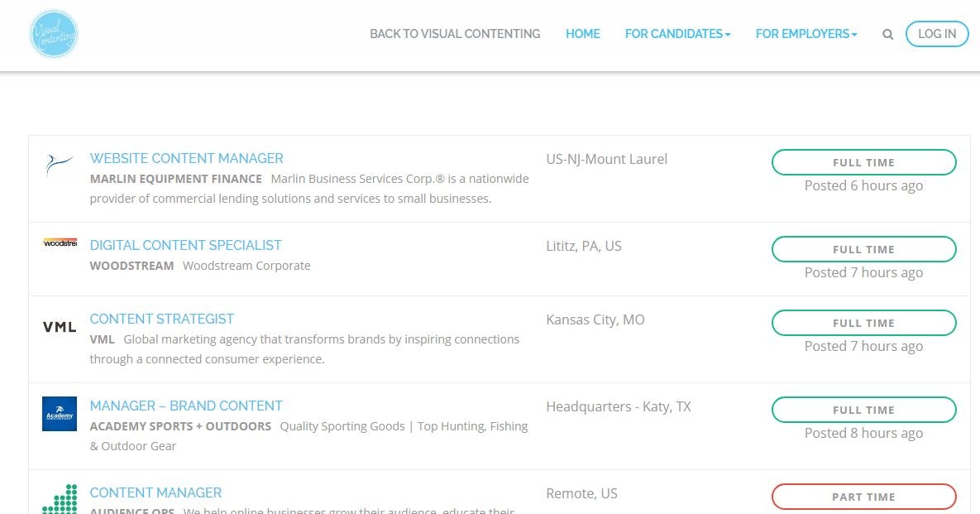Open the WEBSITE CONTENT MANAGER job listing

186,158
